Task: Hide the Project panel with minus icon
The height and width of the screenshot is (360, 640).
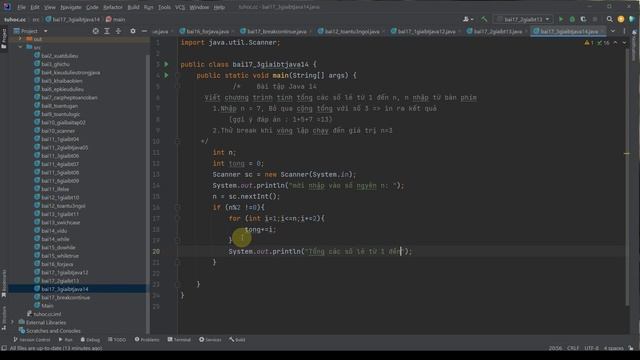Action: (x=144, y=31)
